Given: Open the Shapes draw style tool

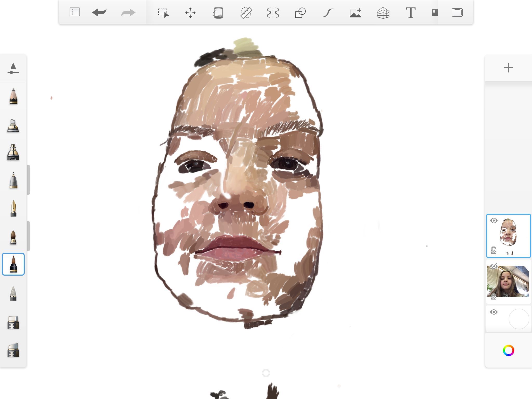Looking at the screenshot, I should pos(300,12).
